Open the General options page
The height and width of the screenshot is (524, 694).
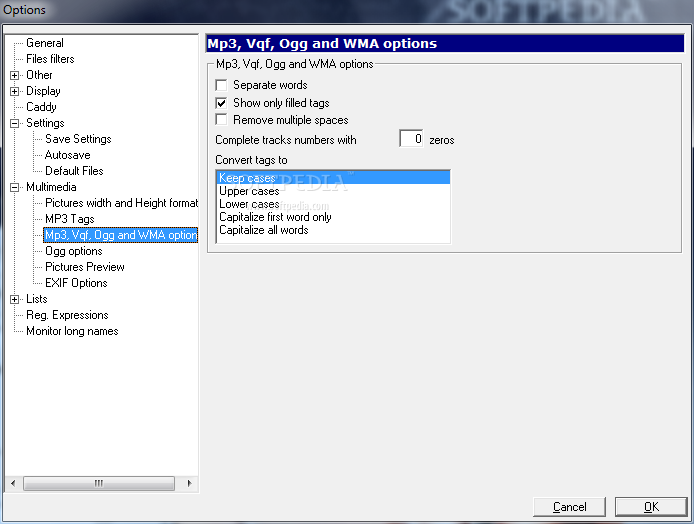tap(45, 43)
